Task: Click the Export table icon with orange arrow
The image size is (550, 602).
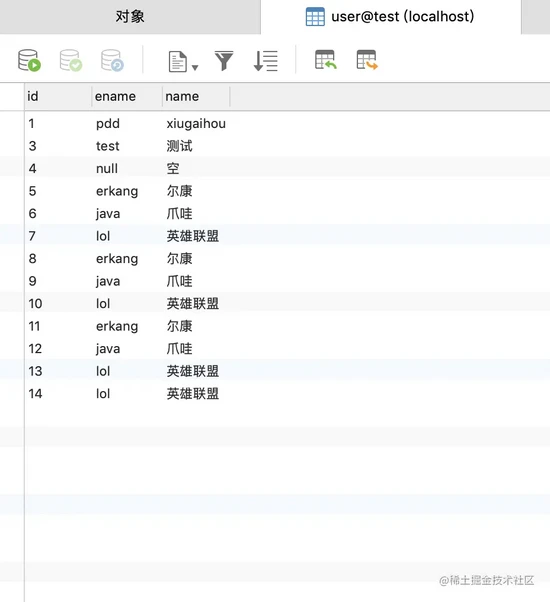Action: click(367, 60)
